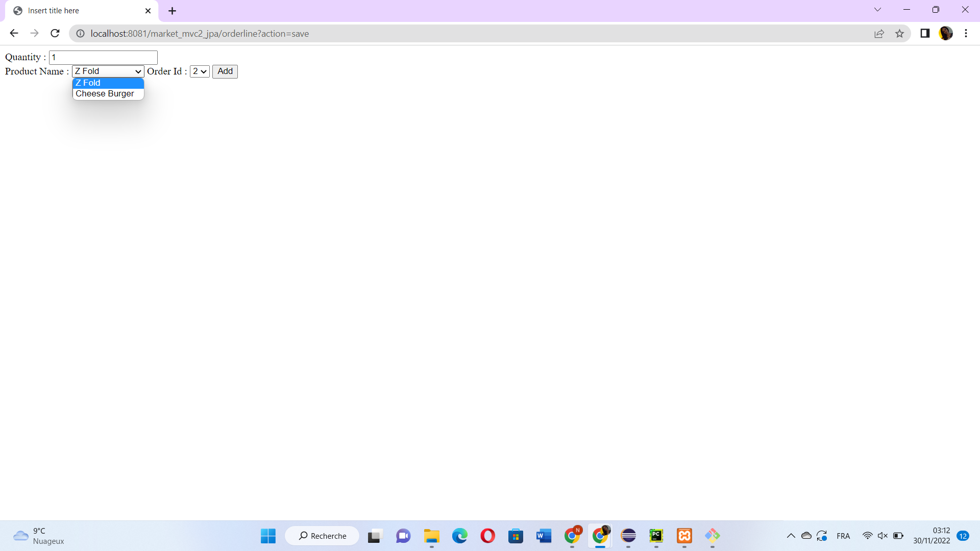Close the 'Insert title here' tab
The width and height of the screenshot is (980, 551).
148,11
